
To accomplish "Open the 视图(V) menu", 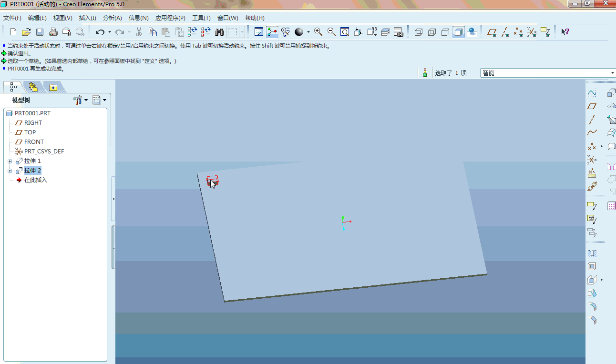I will 62,18.
